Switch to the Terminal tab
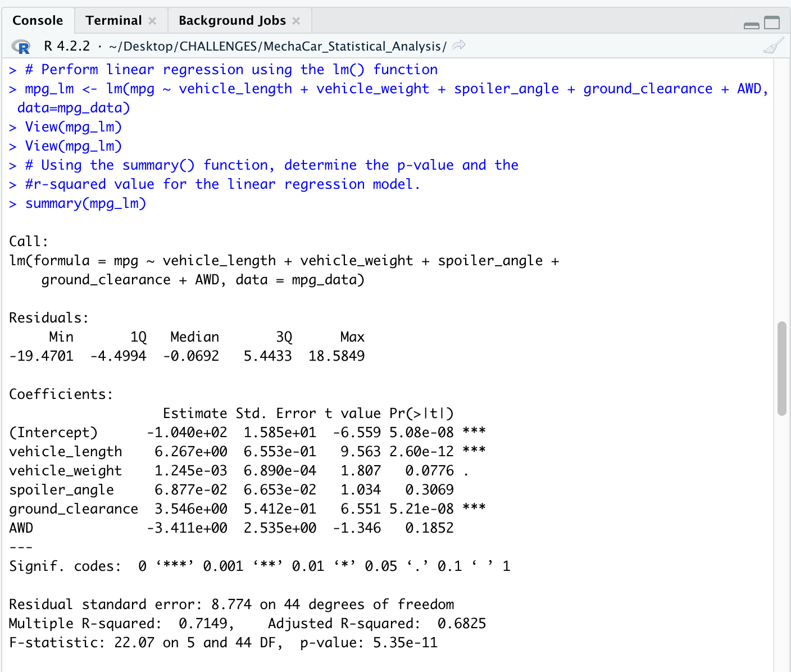 click(x=113, y=20)
